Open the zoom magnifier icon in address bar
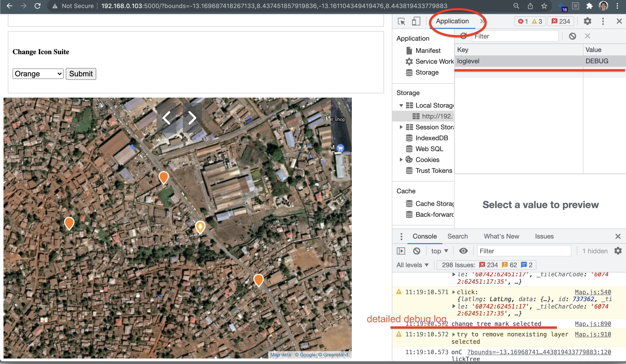626x364 pixels. coord(516,6)
